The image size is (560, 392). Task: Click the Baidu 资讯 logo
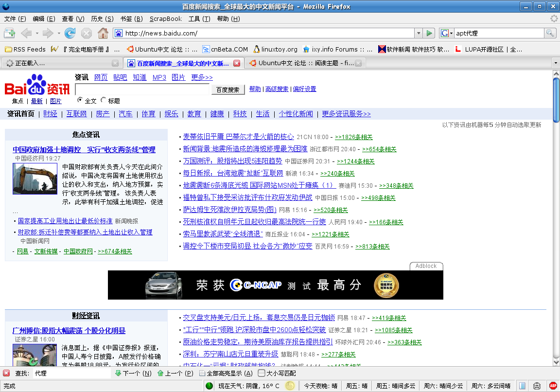point(37,85)
